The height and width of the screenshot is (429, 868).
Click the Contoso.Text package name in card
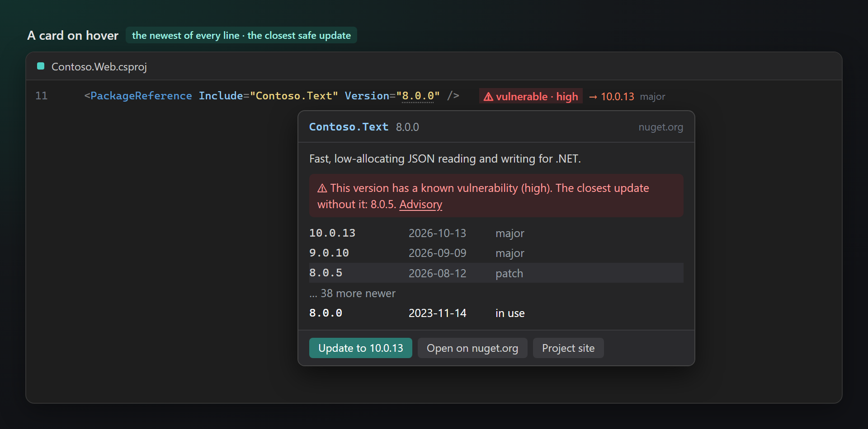pos(349,127)
